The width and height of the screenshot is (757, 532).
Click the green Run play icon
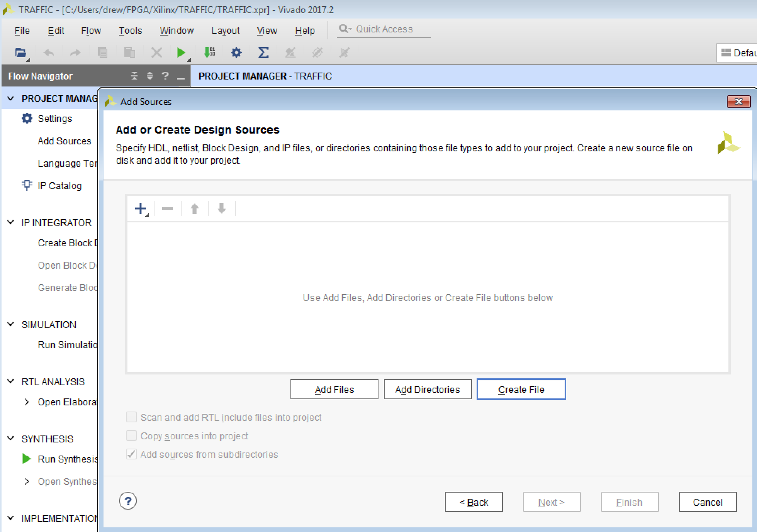point(181,53)
